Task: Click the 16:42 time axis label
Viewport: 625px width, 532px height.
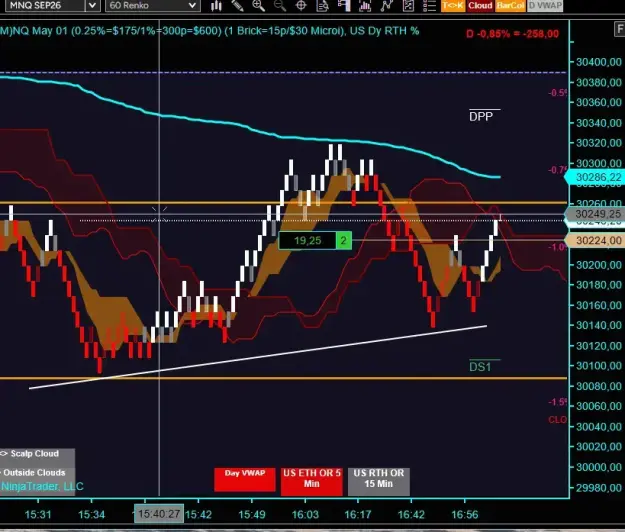Action: click(x=411, y=514)
